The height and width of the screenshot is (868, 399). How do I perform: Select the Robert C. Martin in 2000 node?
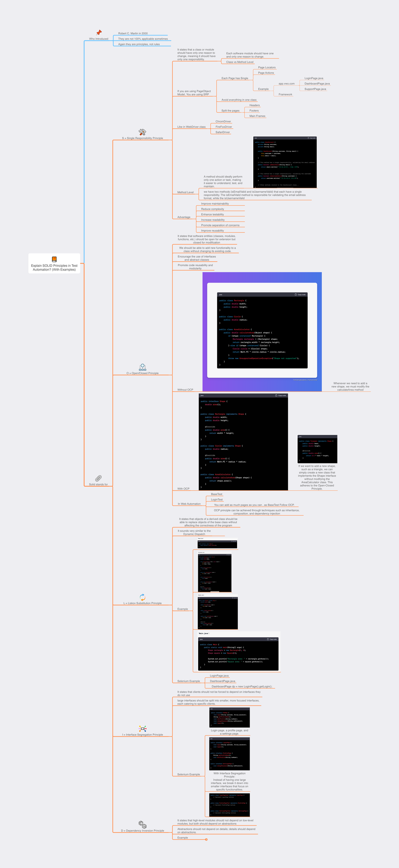pos(133,33)
